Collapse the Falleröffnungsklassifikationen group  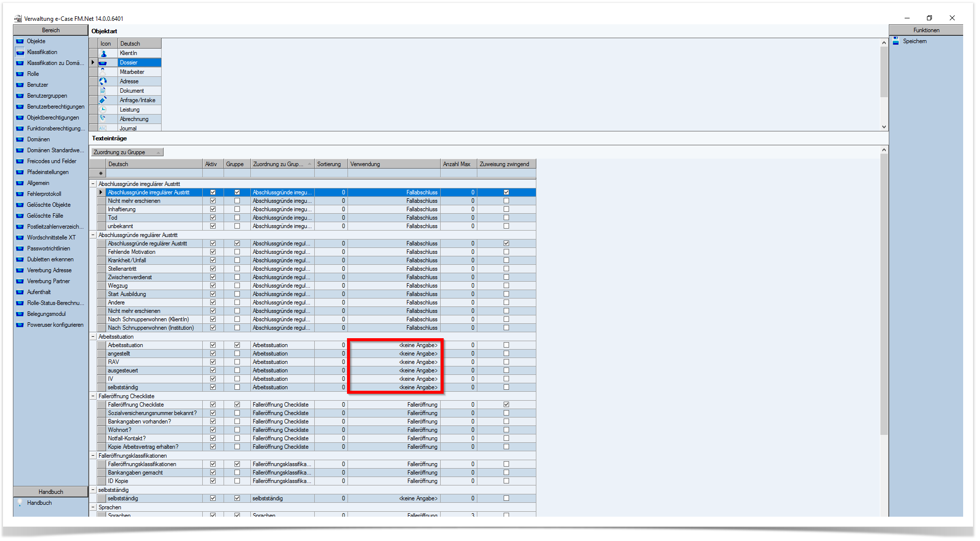(93, 456)
